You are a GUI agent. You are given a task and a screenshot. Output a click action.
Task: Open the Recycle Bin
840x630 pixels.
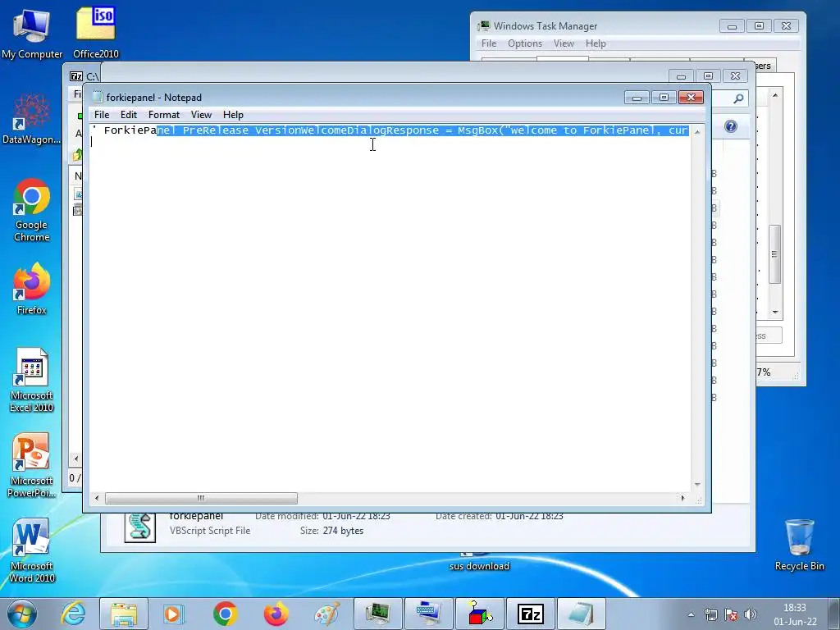[799, 546]
